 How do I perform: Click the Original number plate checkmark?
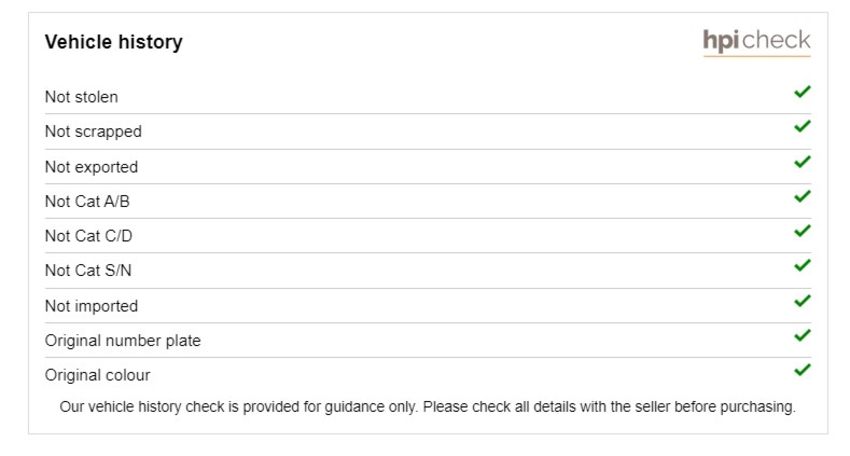coord(802,336)
